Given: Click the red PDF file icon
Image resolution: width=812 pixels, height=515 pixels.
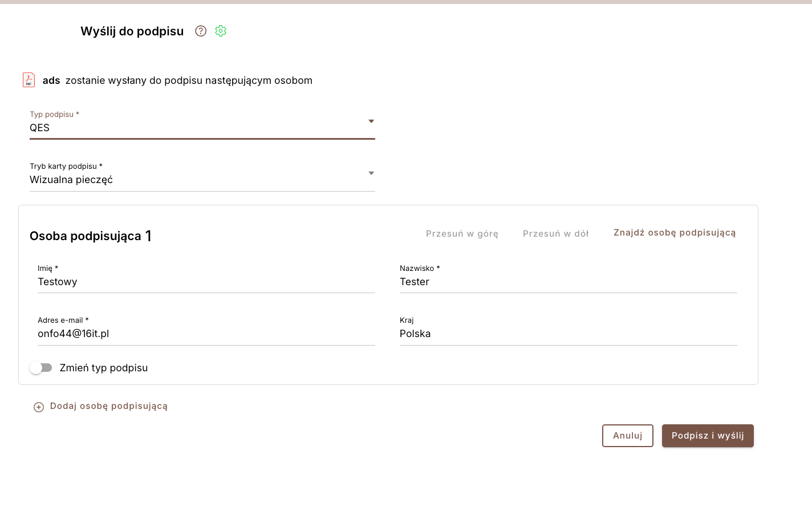Looking at the screenshot, I should coord(29,80).
